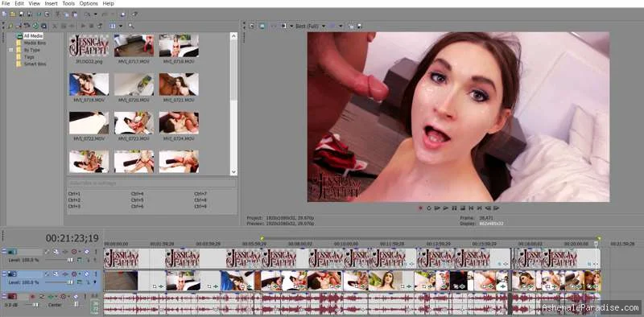The height and width of the screenshot is (317, 644).
Task: Minimize the audio track header
Action: (4, 296)
